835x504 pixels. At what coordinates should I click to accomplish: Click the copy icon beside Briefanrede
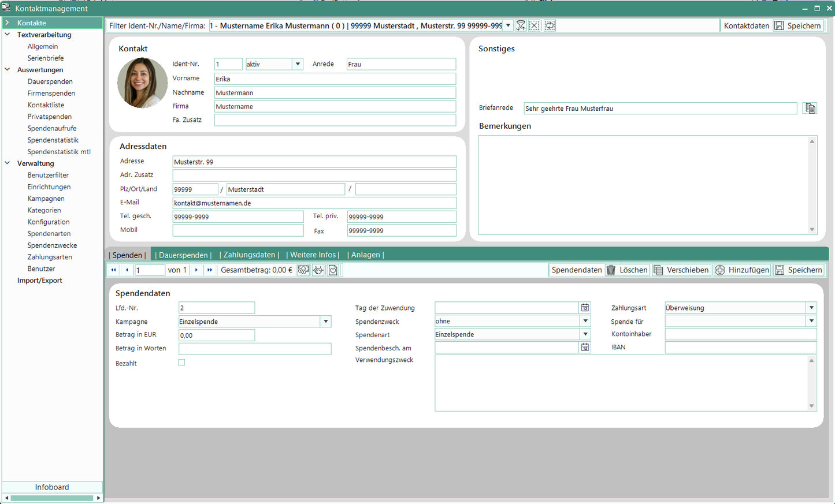pos(810,109)
